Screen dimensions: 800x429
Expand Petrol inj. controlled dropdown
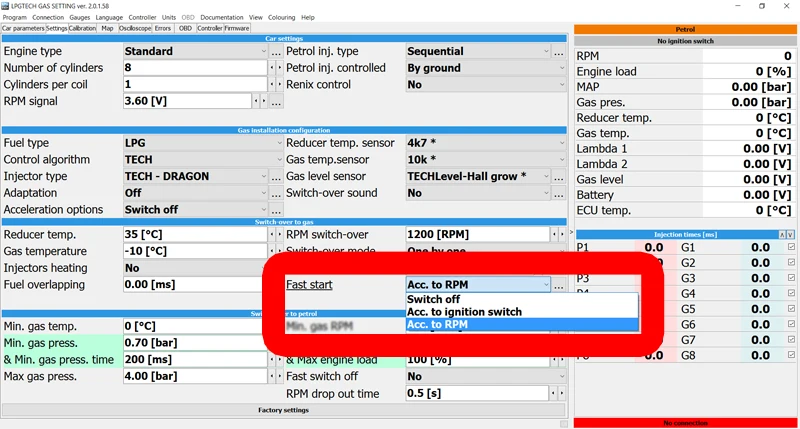click(x=562, y=68)
